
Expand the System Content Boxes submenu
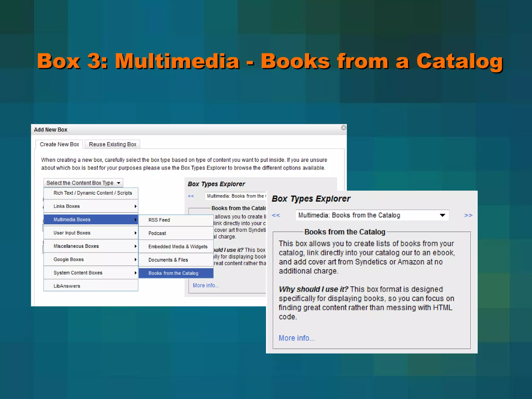(91, 273)
